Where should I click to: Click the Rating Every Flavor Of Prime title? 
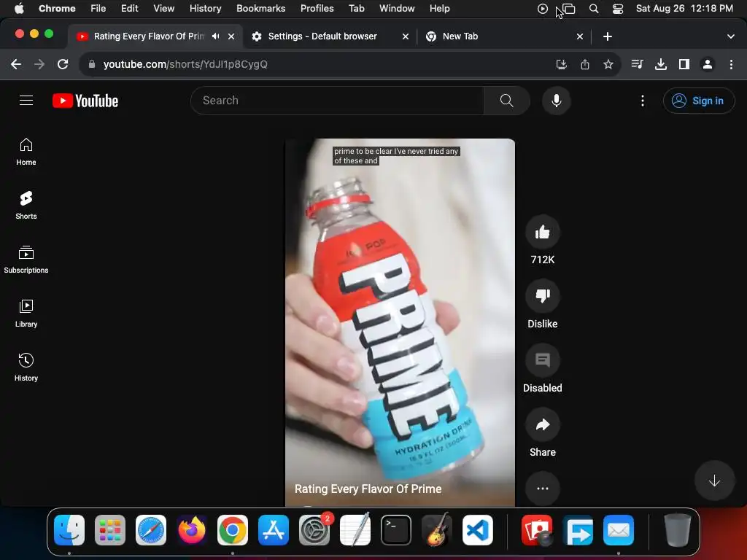pos(368,489)
